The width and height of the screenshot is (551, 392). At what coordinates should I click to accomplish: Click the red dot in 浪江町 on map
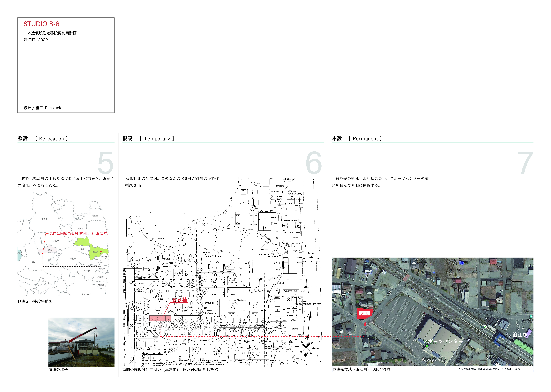[101, 252]
